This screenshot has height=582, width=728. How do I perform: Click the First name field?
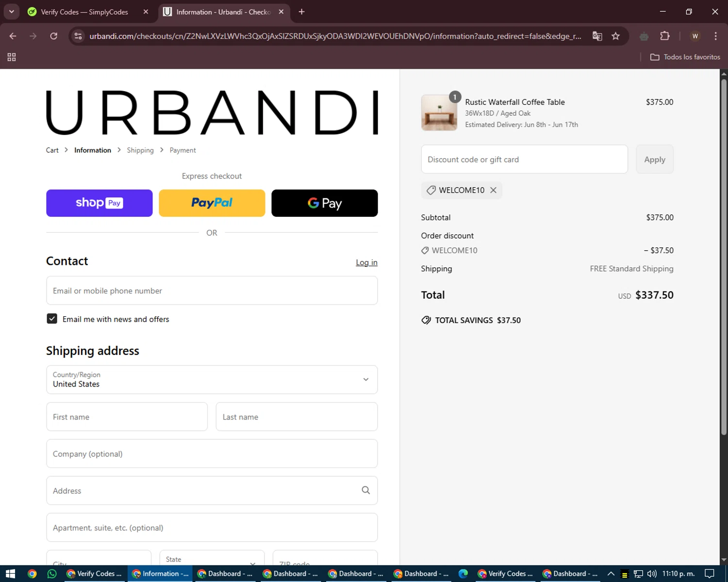127,417
